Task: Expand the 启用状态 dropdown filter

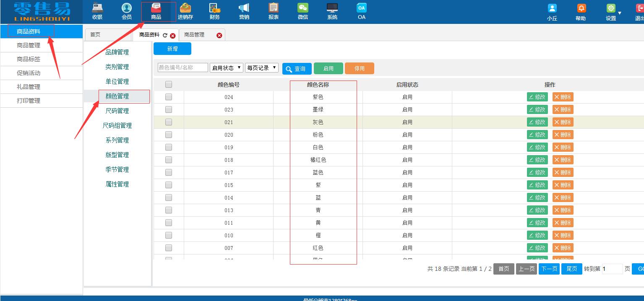Action: pyautogui.click(x=227, y=68)
